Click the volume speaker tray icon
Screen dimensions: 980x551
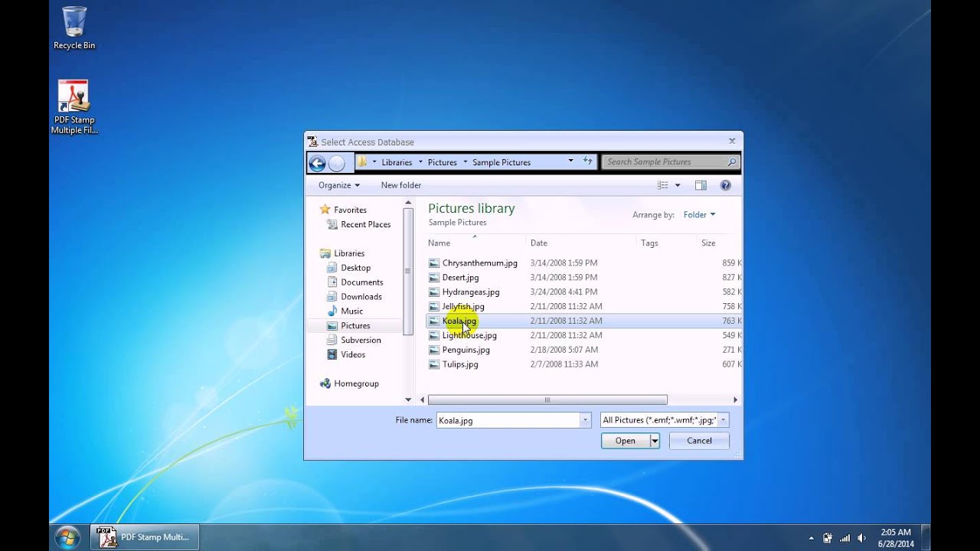coord(862,538)
